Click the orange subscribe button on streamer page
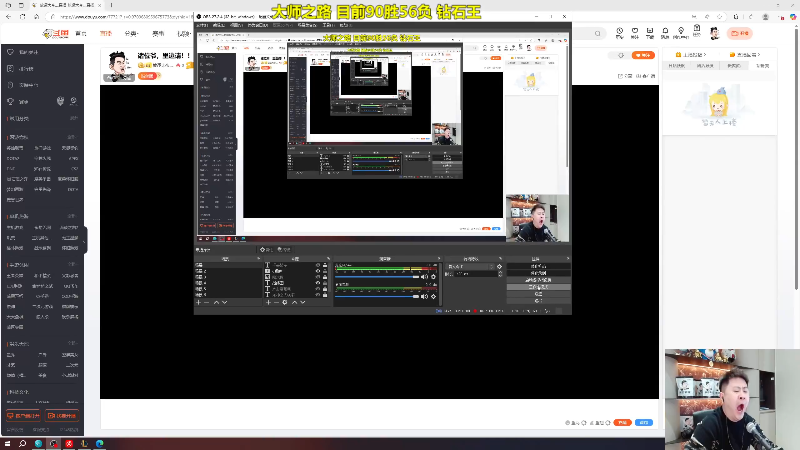The image size is (800, 450). [643, 55]
